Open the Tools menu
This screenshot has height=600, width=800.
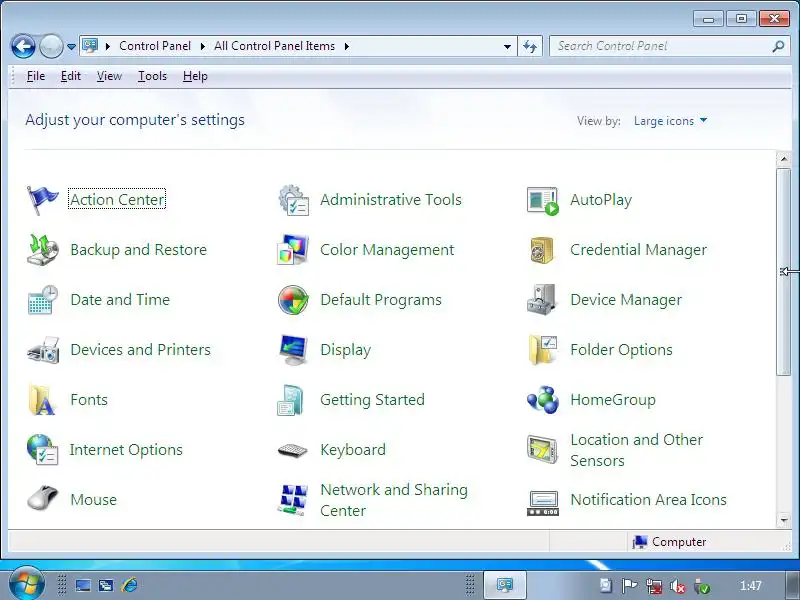[152, 76]
